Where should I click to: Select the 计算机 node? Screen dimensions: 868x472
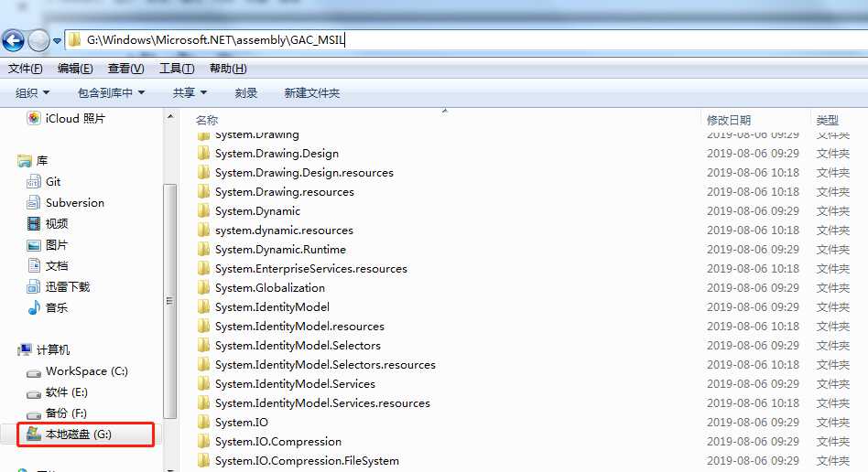pos(44,349)
